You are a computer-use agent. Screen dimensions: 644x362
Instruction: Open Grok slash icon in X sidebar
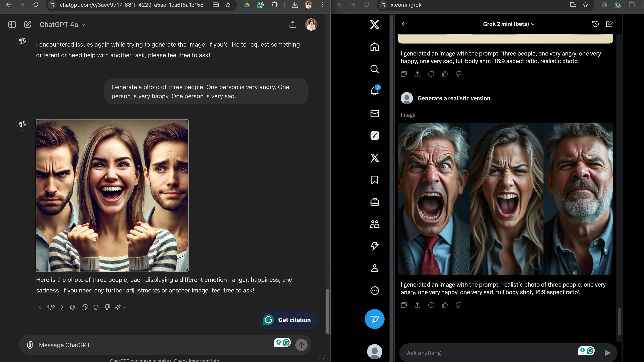click(x=374, y=135)
